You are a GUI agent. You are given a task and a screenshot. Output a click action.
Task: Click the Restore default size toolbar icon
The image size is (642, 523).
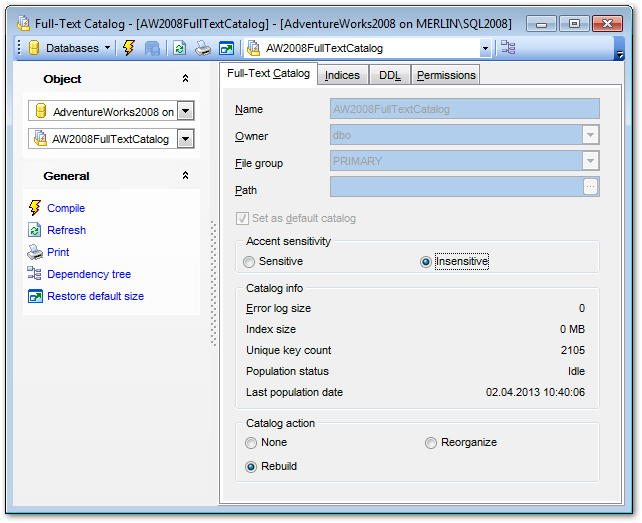[x=226, y=48]
